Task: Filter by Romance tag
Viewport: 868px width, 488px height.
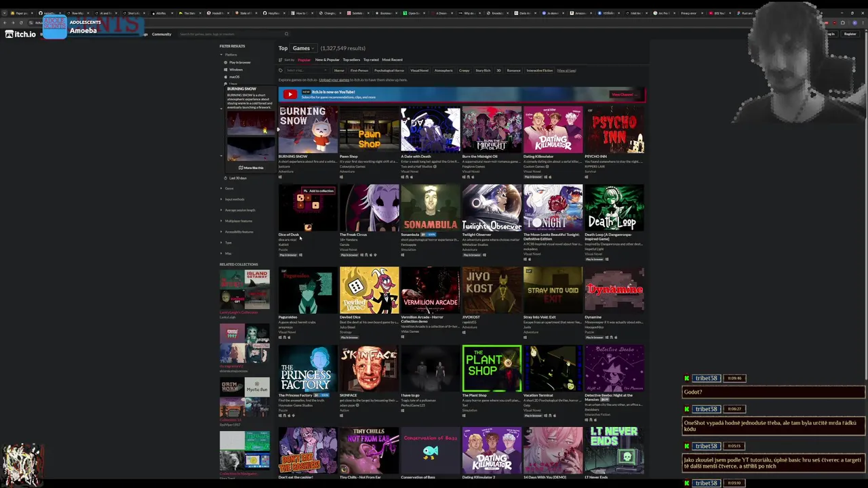Action: [x=513, y=70]
